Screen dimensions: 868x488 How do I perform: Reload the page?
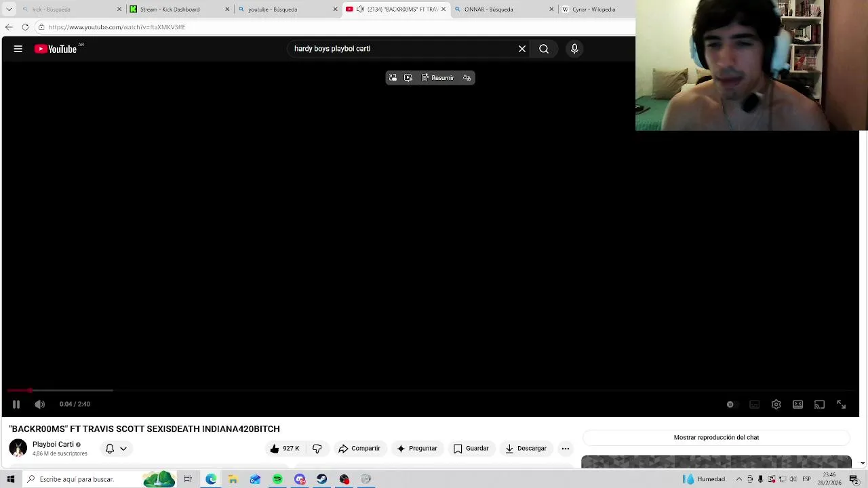click(x=25, y=27)
